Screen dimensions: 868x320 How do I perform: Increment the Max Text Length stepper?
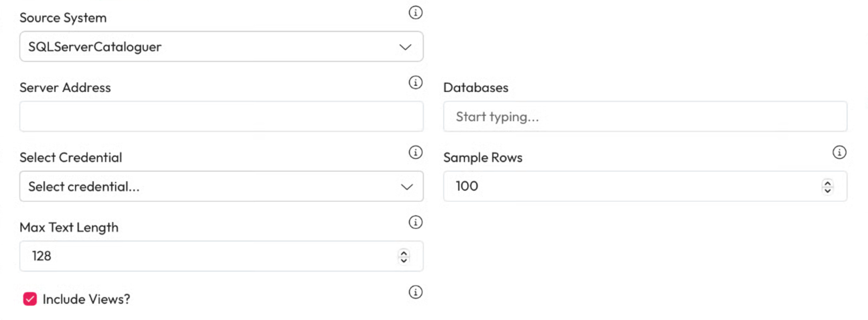404,253
